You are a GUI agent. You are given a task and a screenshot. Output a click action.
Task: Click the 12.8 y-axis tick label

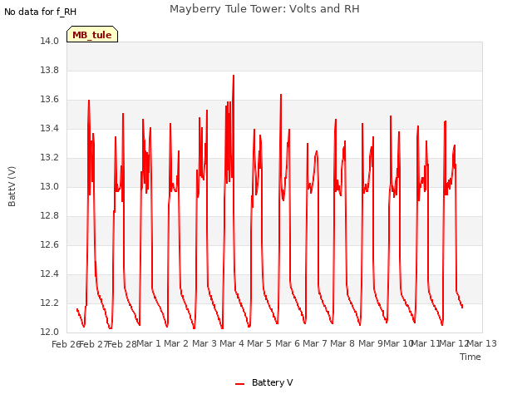(x=49, y=216)
